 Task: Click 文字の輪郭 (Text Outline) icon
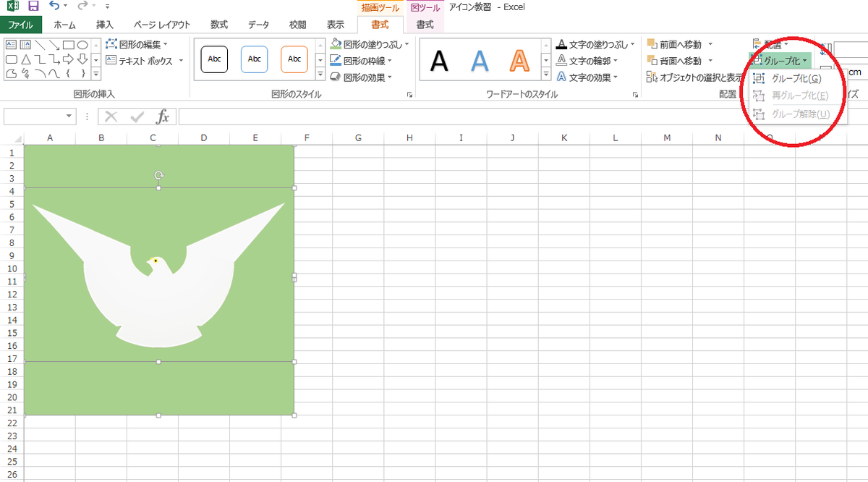tap(563, 61)
